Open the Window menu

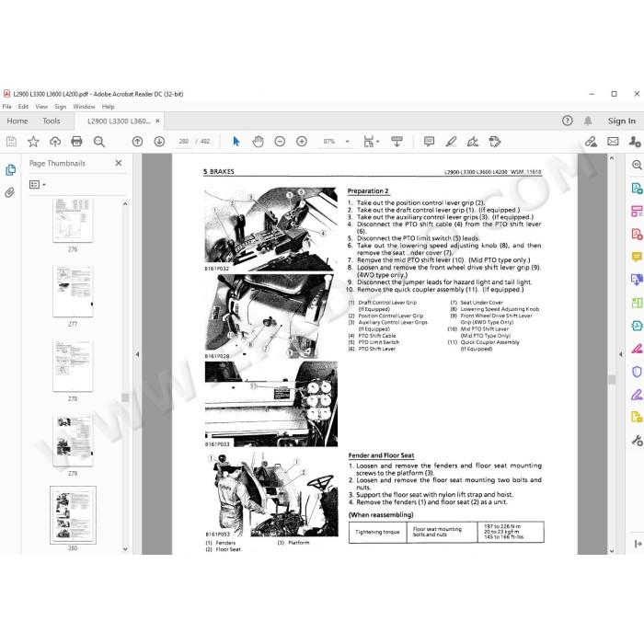click(85, 107)
